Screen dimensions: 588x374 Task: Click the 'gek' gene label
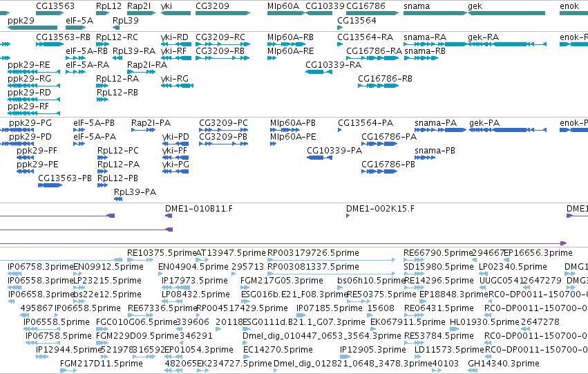475,6
